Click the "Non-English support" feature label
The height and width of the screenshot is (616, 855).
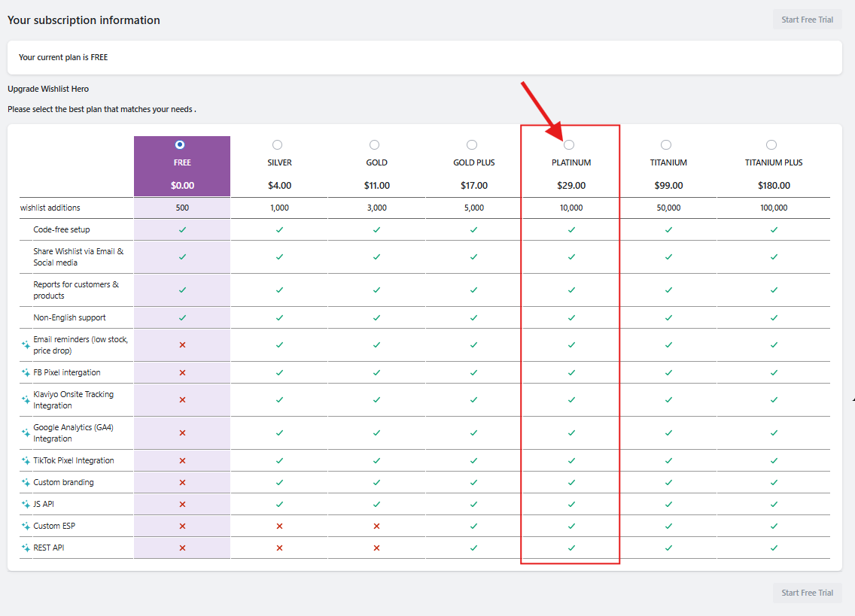coord(69,317)
